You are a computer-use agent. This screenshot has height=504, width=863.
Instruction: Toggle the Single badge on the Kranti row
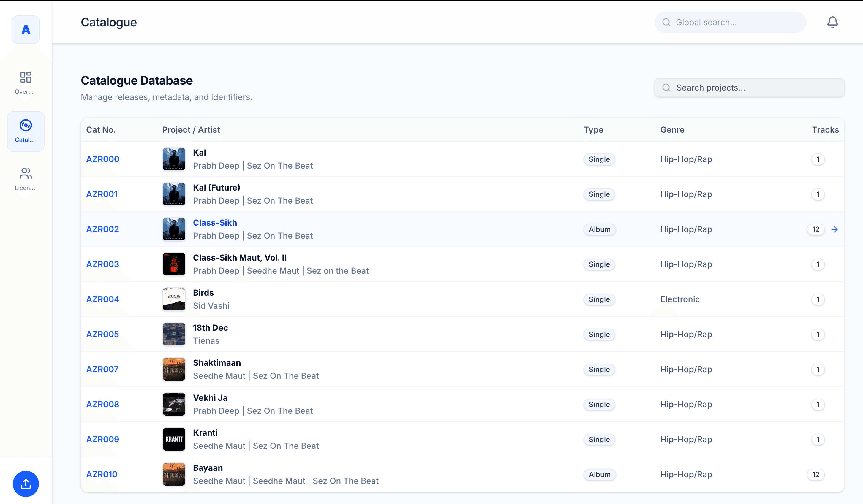(599, 439)
